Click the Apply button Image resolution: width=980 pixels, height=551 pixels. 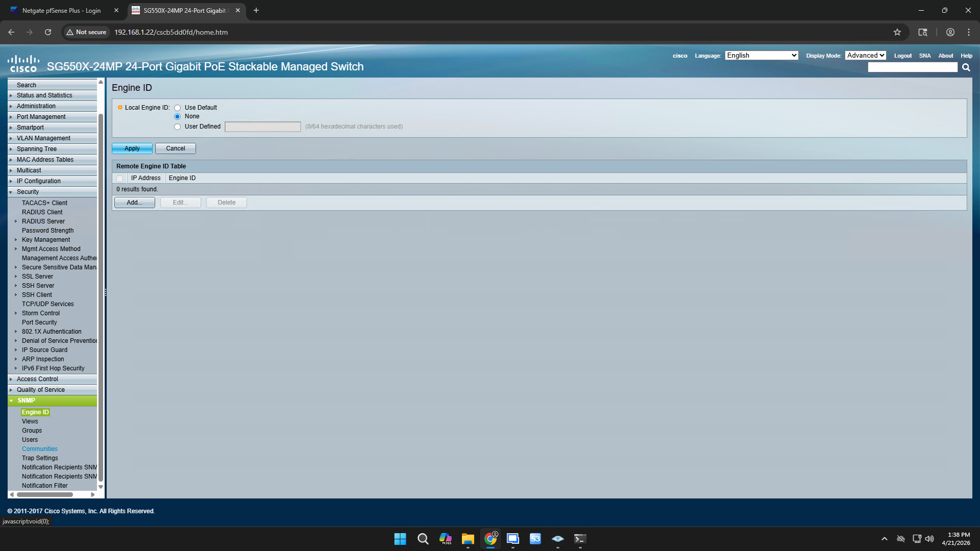132,148
